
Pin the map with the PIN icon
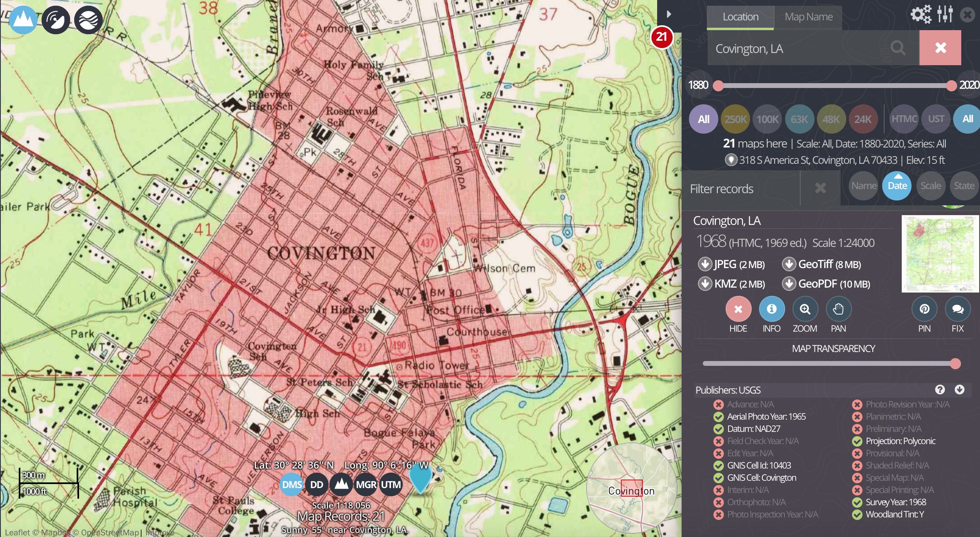tap(924, 309)
